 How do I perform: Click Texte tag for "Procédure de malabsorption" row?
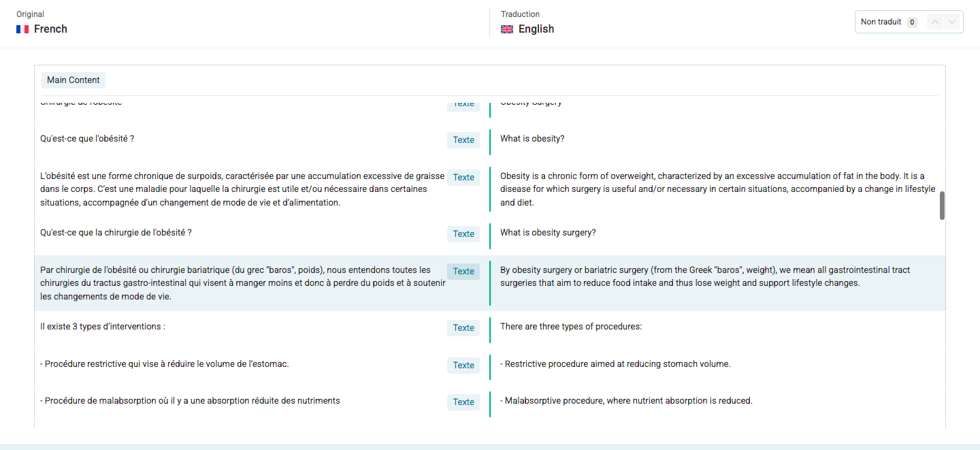click(x=463, y=402)
